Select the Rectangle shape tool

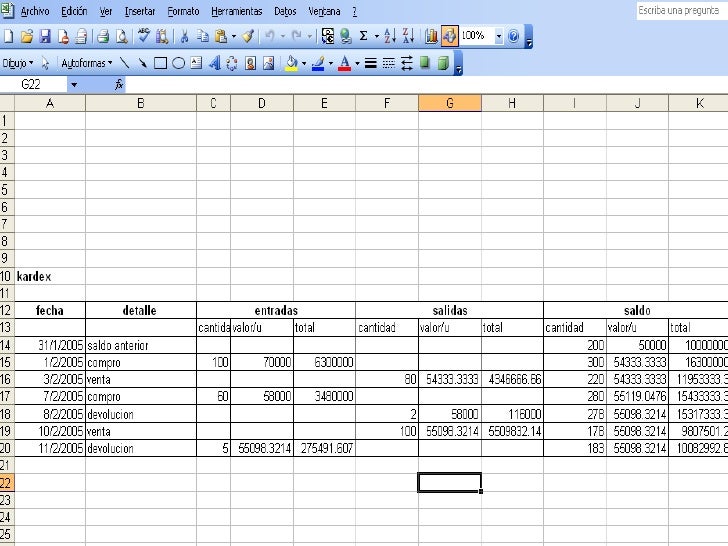160,63
